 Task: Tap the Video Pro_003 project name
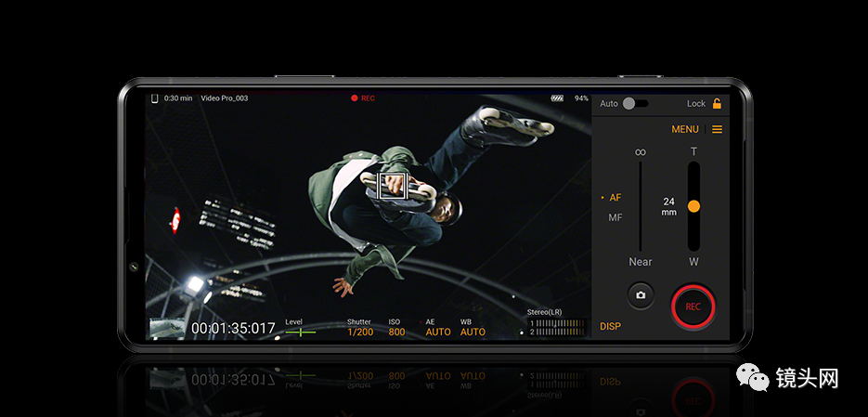(x=225, y=98)
